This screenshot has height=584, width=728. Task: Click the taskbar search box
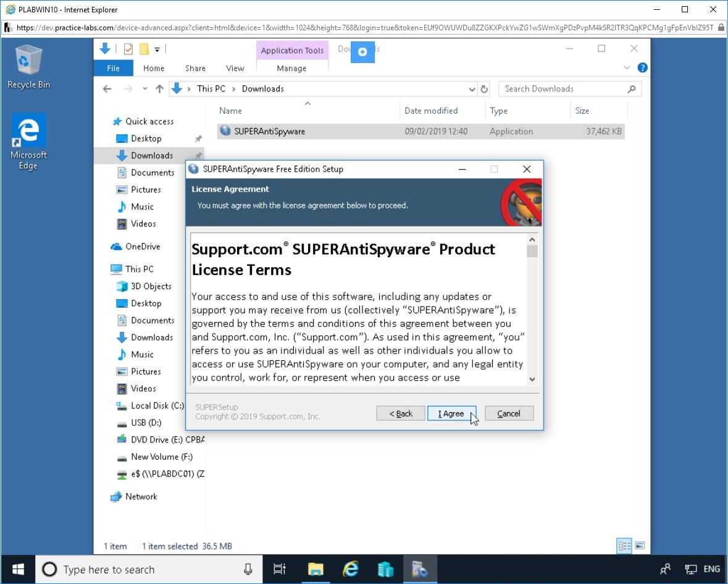(x=149, y=569)
